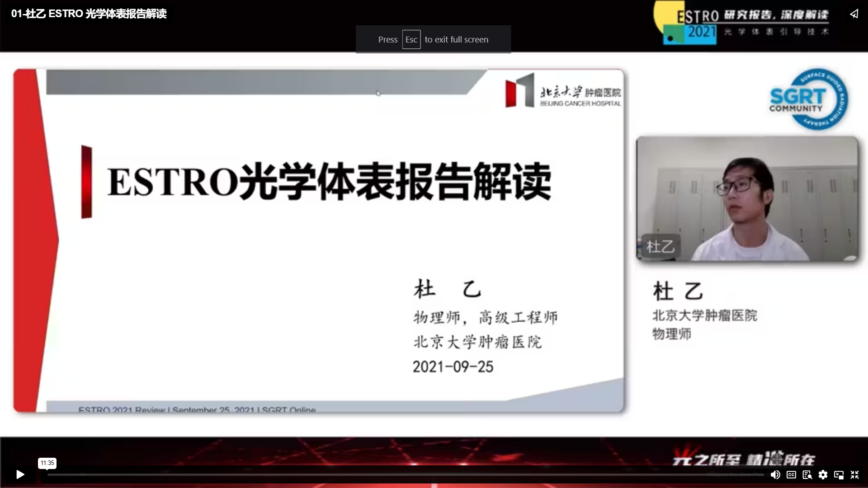Click the share icon at top right
868x488 pixels.
click(854, 14)
